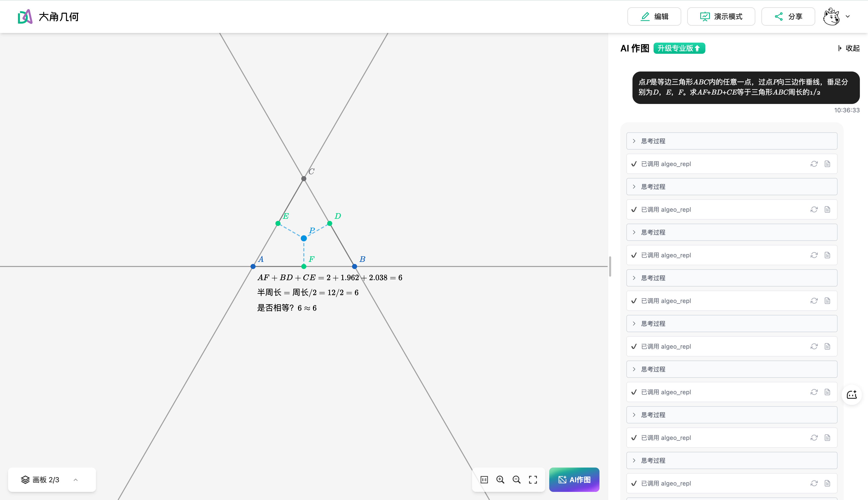Select point P inside the triangle
The image size is (868, 500).
(x=304, y=238)
